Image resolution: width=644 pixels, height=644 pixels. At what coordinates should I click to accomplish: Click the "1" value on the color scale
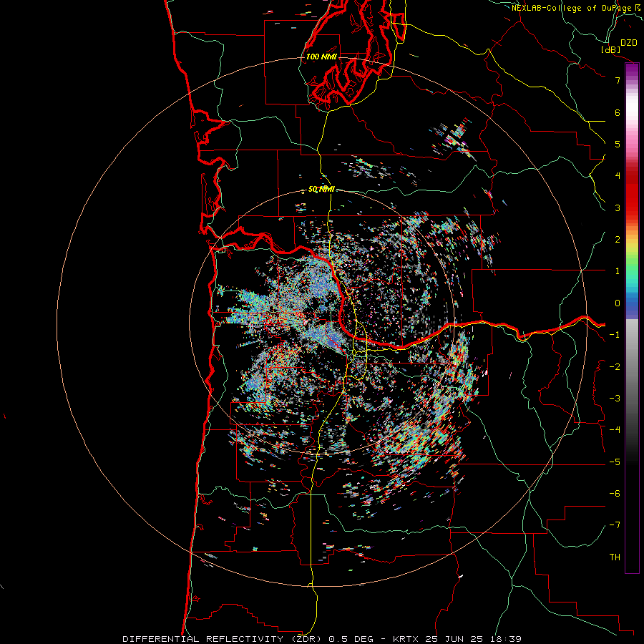(618, 271)
